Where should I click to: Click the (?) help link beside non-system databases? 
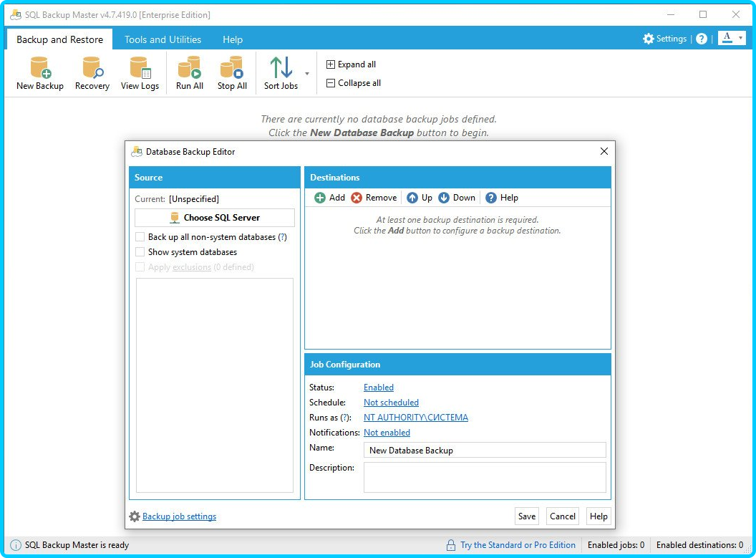[283, 237]
